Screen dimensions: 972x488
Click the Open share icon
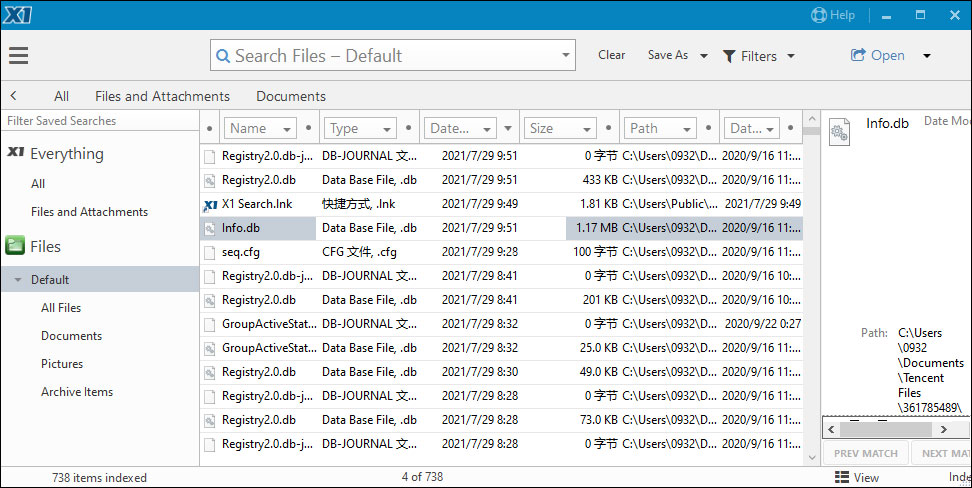click(858, 55)
